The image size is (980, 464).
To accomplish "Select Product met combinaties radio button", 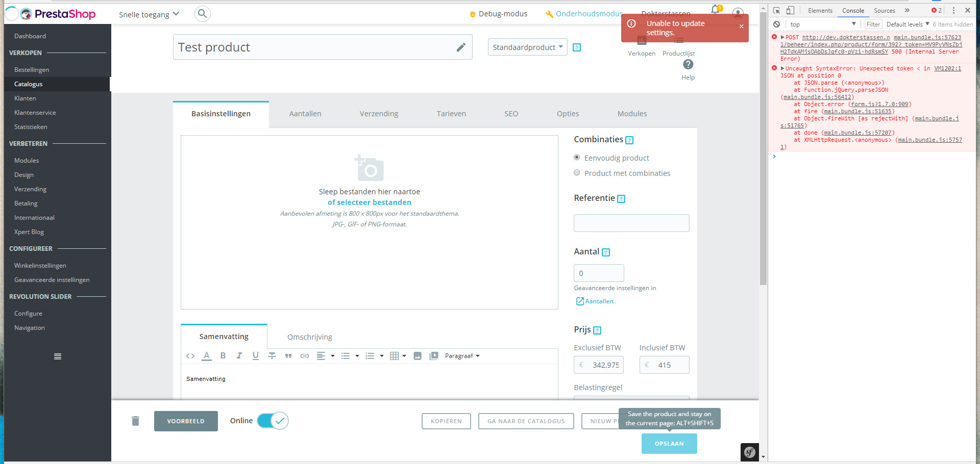I will (577, 172).
